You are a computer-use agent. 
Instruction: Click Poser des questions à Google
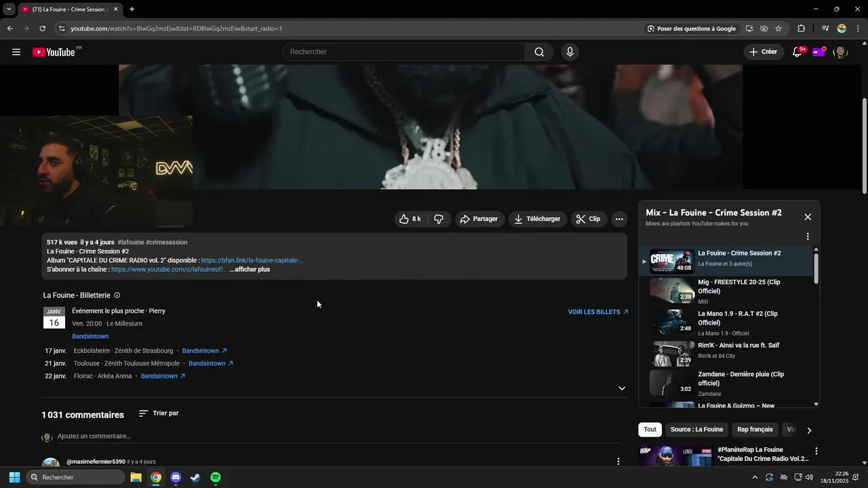(x=691, y=28)
